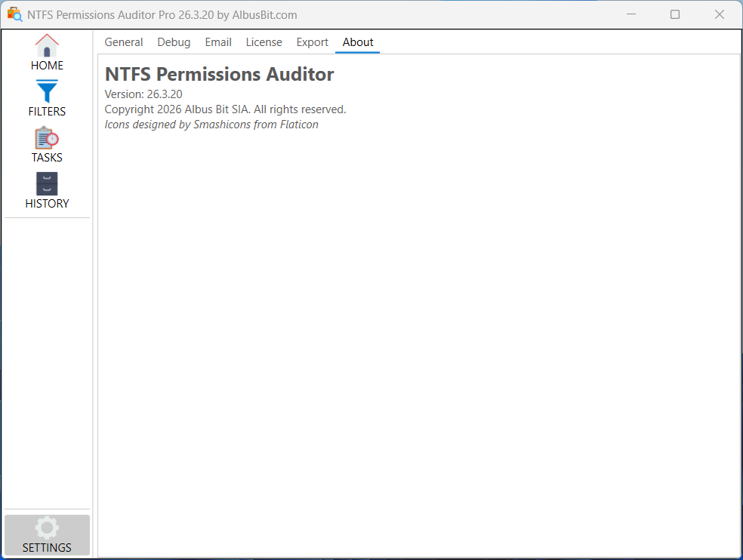
Task: Minimize the NTFS Permissions Auditor window
Action: pyautogui.click(x=630, y=14)
